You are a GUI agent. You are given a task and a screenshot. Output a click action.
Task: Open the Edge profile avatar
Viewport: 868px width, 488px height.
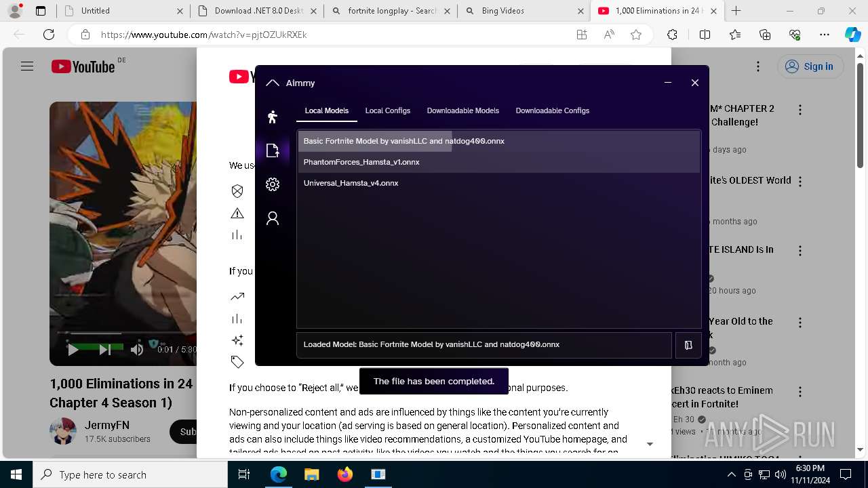(15, 11)
